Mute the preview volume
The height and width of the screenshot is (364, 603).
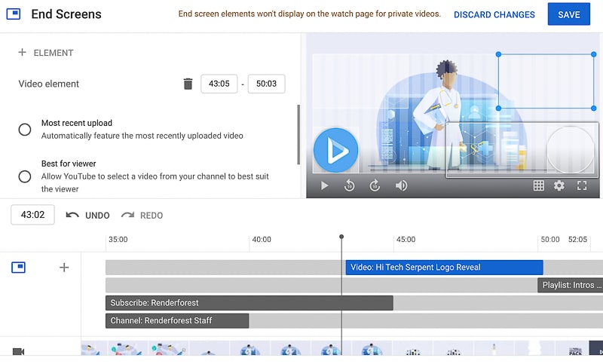pyautogui.click(x=401, y=185)
